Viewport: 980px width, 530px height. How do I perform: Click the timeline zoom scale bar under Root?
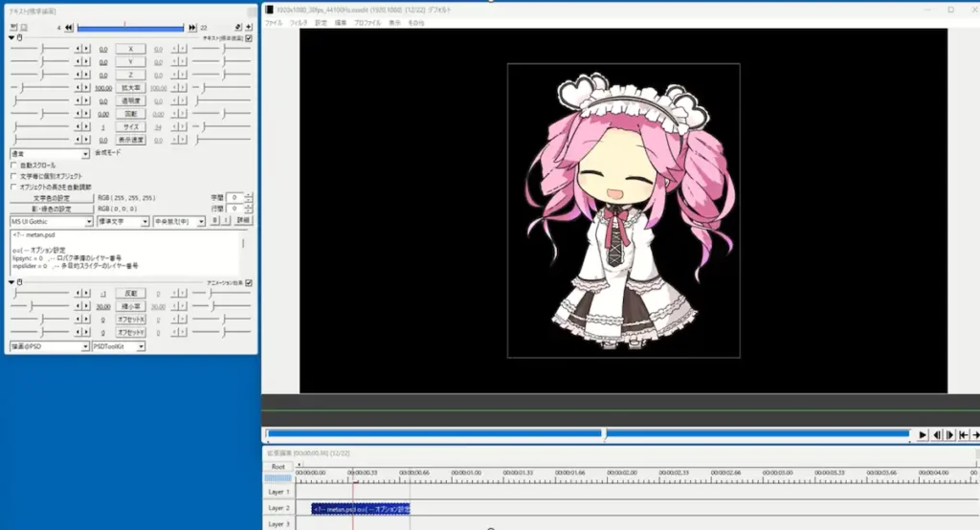[x=278, y=478]
